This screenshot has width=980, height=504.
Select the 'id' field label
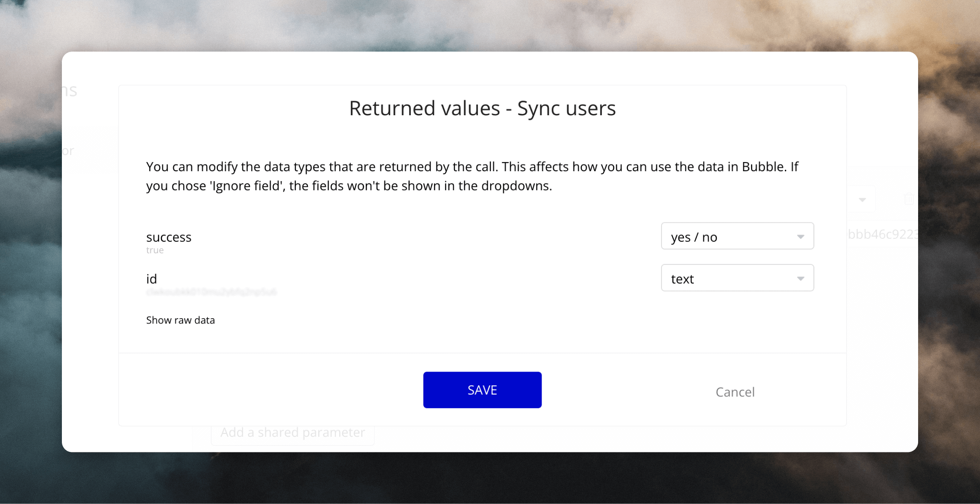[x=151, y=279]
